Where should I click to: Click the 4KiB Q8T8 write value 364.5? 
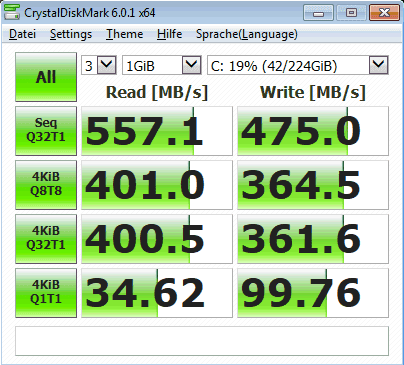(313, 185)
